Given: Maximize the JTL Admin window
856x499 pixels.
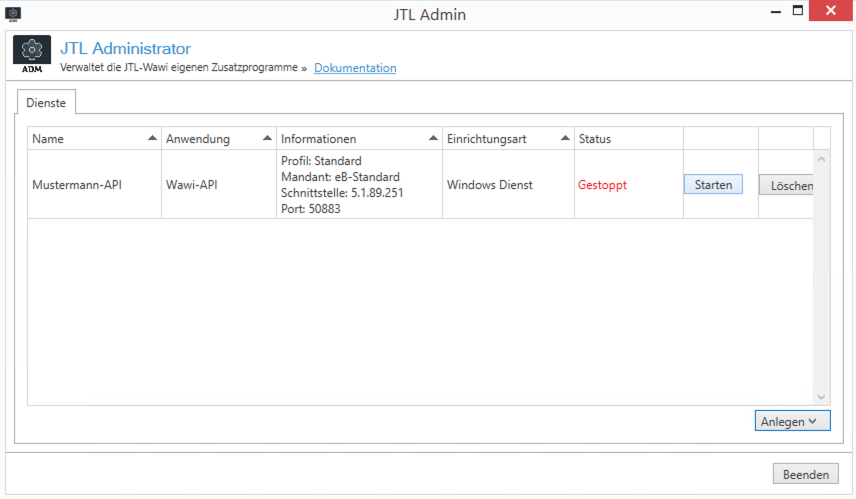Looking at the screenshot, I should click(x=798, y=11).
